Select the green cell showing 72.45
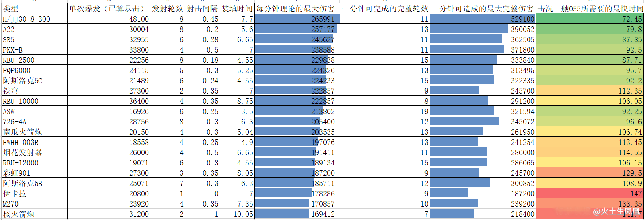 point(590,19)
